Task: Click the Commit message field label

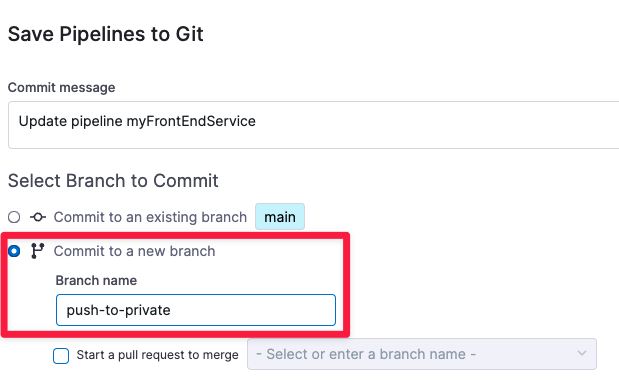Action: click(x=62, y=87)
